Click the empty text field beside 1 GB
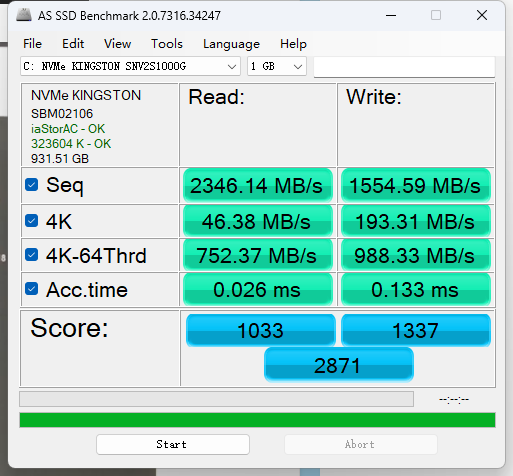513x476 pixels. [404, 67]
